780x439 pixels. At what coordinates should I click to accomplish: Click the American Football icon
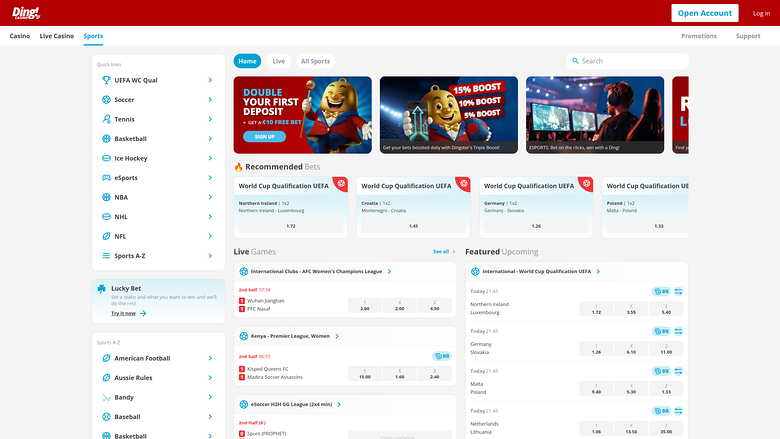106,358
